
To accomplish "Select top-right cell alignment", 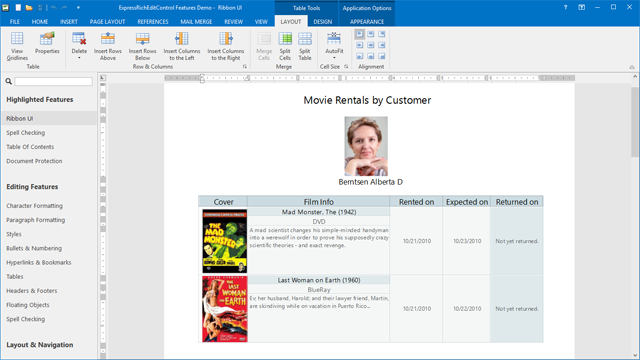I will coord(382,34).
